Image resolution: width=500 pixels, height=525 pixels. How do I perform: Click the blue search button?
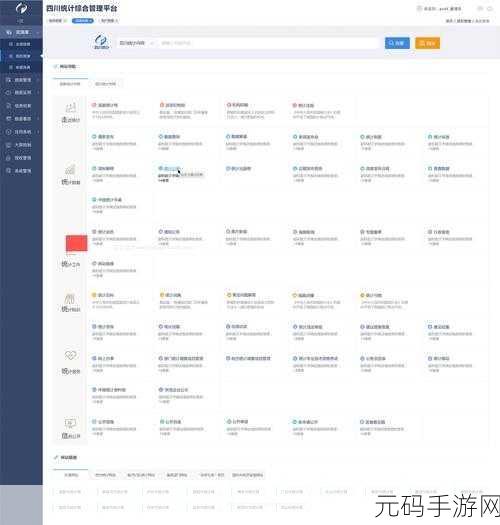397,43
